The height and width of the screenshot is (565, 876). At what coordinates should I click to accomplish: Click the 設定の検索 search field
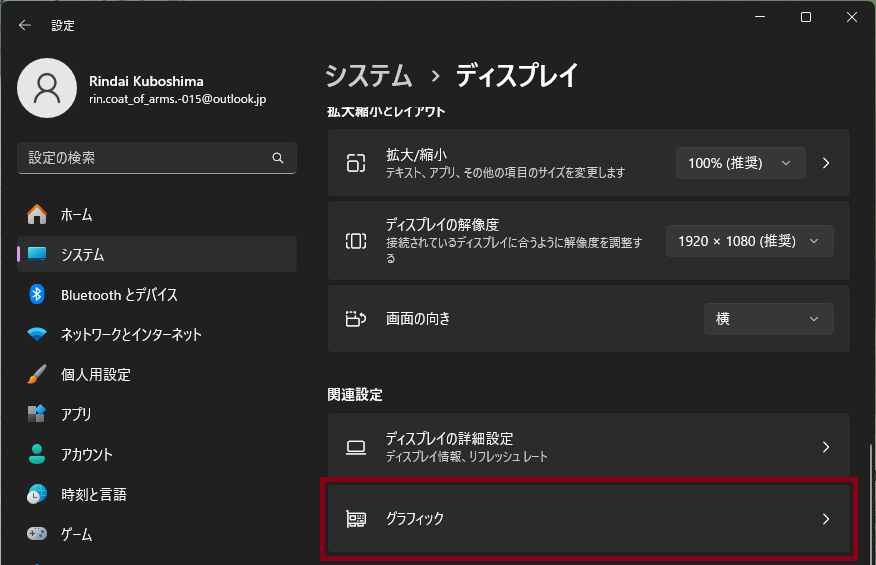(x=145, y=158)
